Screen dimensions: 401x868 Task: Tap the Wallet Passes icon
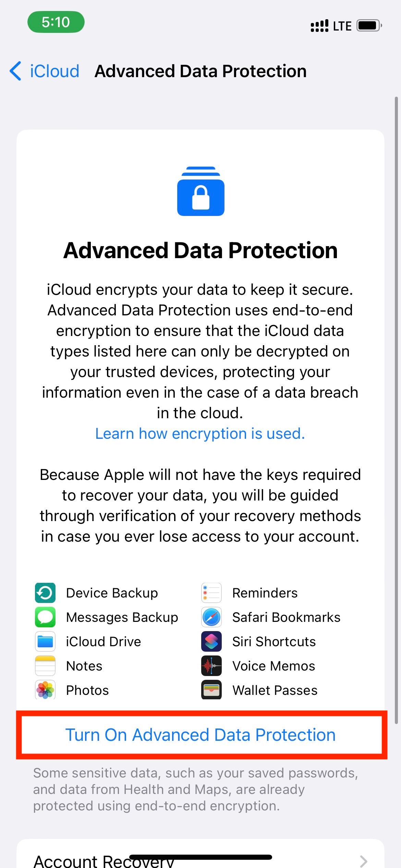coord(211,690)
